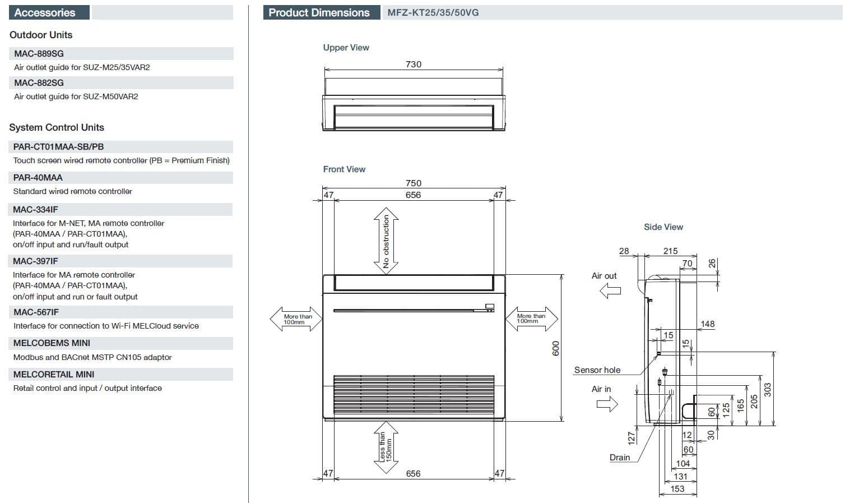
Task: Select the Product Dimensions header
Action: tap(319, 12)
